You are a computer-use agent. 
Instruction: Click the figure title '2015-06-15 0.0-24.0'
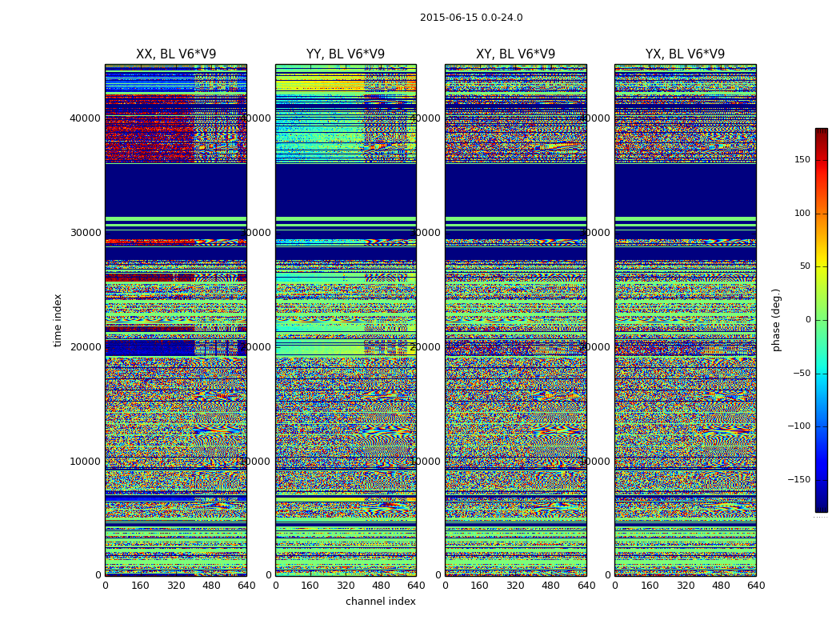pyautogui.click(x=471, y=18)
